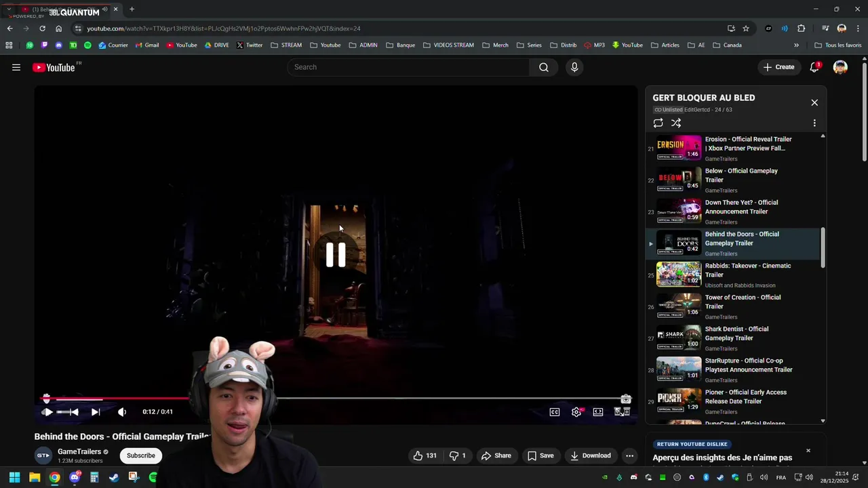This screenshot has height=488, width=868.
Task: Open the GameTrailers channel avatar
Action: click(43, 455)
